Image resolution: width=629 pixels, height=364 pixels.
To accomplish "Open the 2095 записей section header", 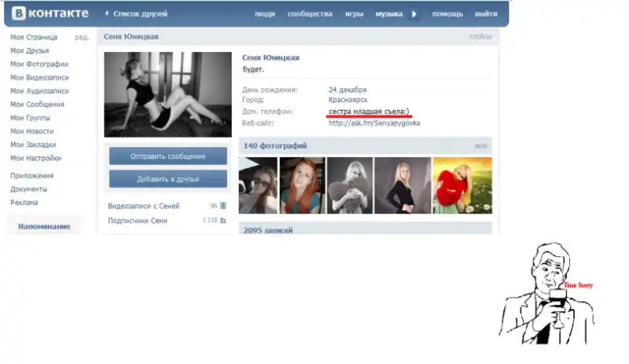I will pyautogui.click(x=268, y=230).
